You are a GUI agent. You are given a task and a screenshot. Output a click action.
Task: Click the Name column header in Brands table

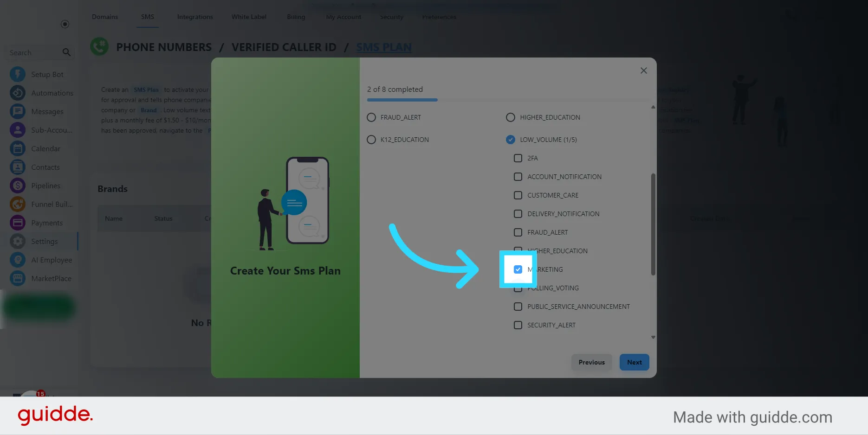click(114, 218)
